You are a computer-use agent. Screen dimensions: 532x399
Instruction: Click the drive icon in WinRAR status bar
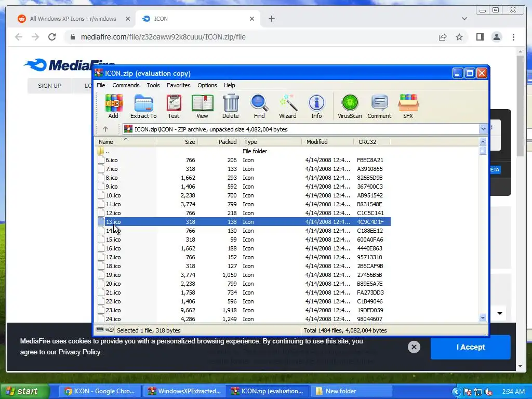[x=100, y=330]
